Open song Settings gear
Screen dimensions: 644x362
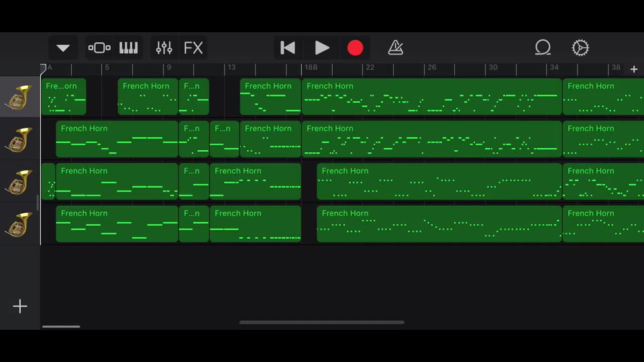click(x=580, y=48)
